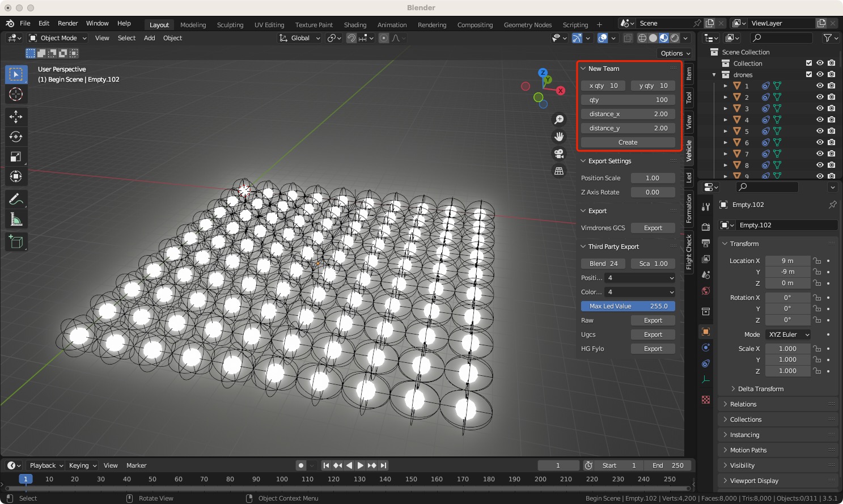Switch to the Shading workspace

pos(355,25)
